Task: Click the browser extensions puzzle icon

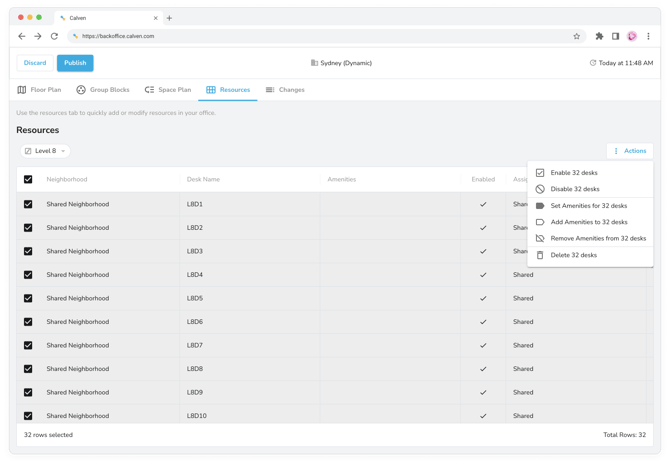Action: tap(599, 36)
